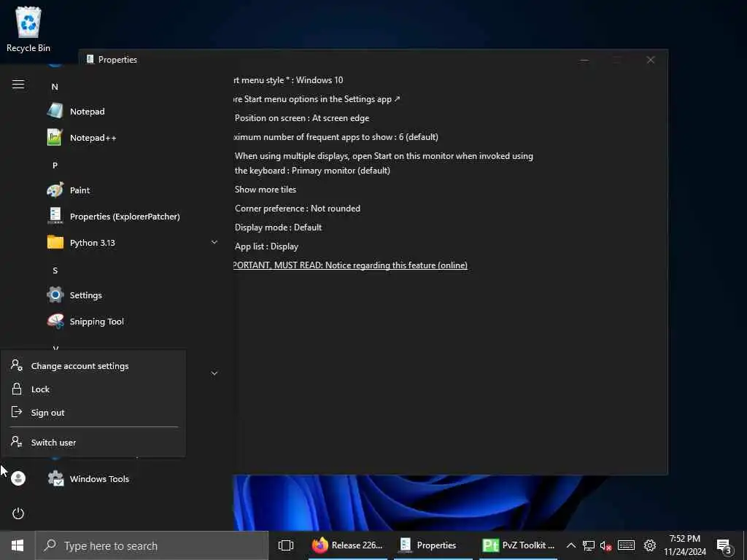Jump to letter P section header

(x=55, y=166)
